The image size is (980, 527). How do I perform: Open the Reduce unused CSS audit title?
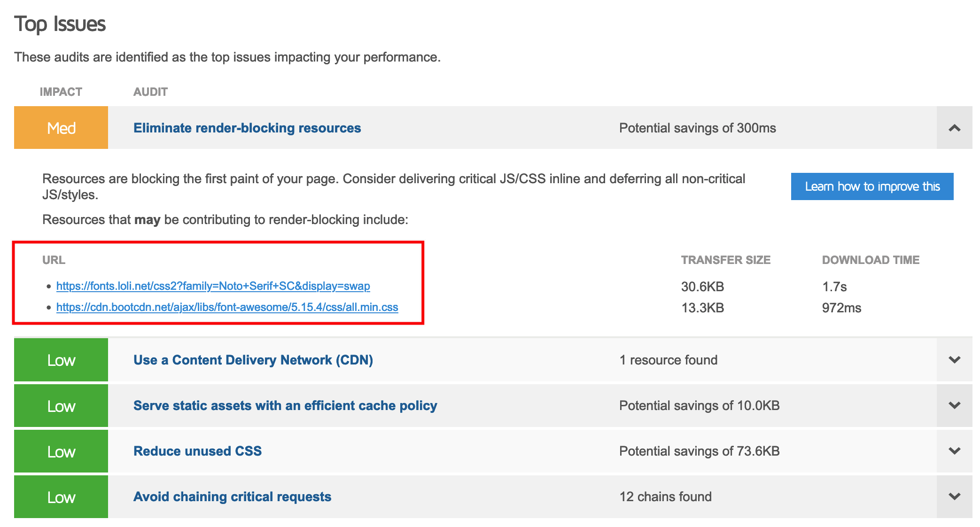[x=197, y=451]
